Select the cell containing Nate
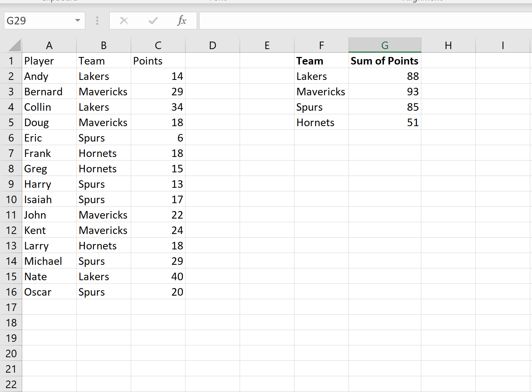Screen dimensions: 532x392 [49, 276]
